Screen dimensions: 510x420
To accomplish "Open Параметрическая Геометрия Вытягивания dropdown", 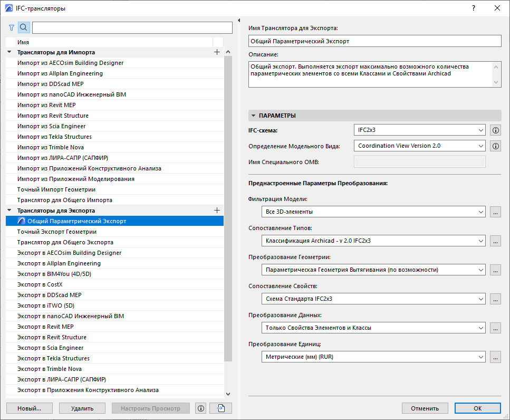I will (373, 270).
